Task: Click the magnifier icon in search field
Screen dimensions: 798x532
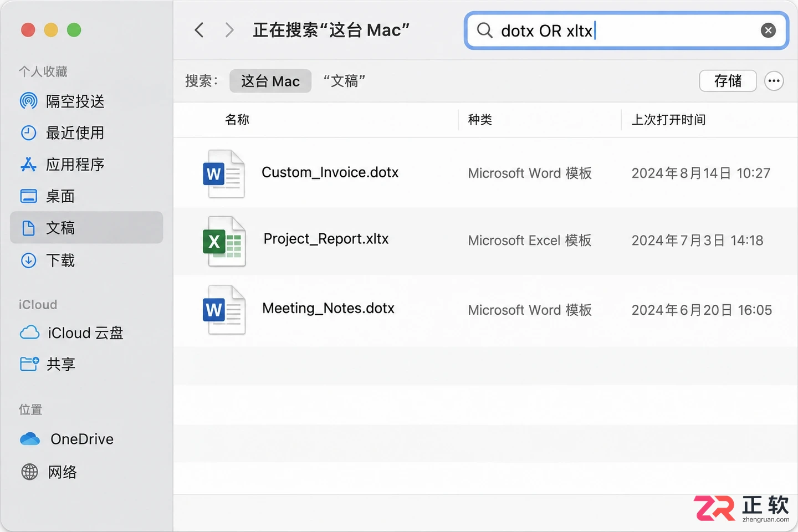Action: (484, 30)
